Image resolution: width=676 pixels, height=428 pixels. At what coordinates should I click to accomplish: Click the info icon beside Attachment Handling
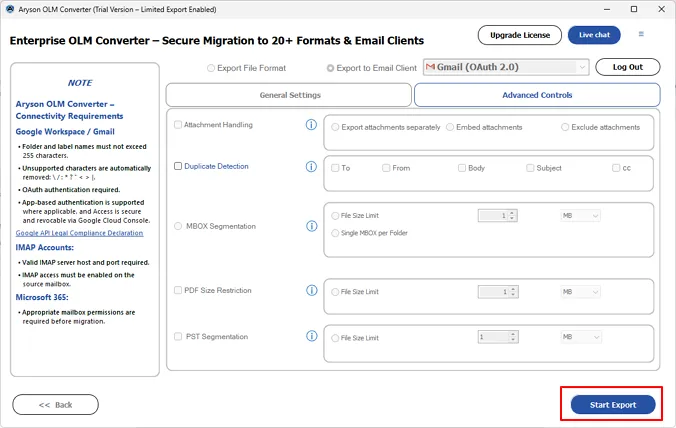pos(311,125)
